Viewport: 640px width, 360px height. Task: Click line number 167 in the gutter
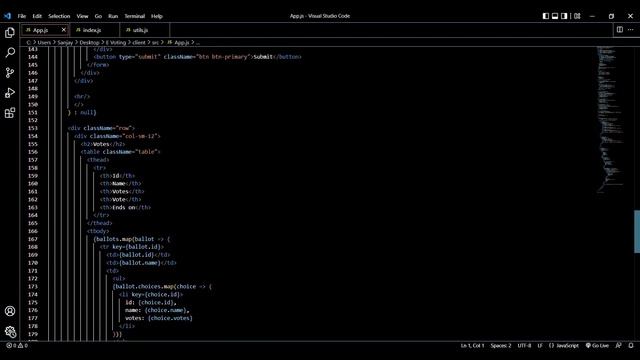point(33,239)
